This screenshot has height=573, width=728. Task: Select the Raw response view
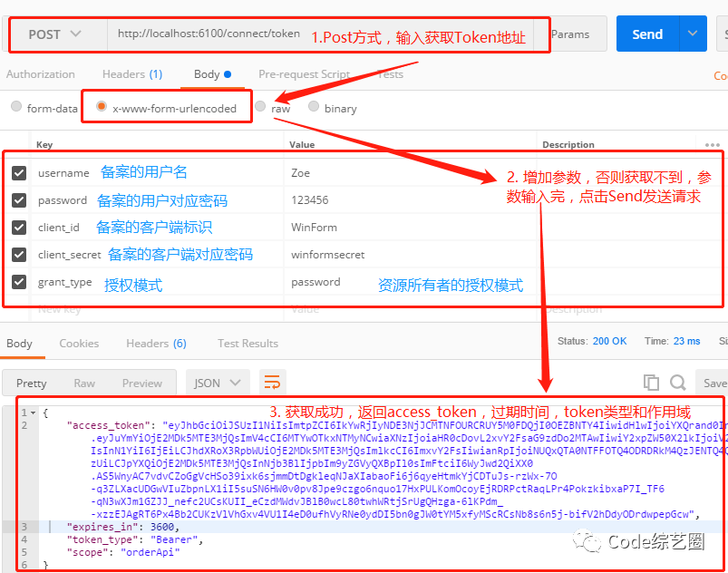pyautogui.click(x=84, y=384)
